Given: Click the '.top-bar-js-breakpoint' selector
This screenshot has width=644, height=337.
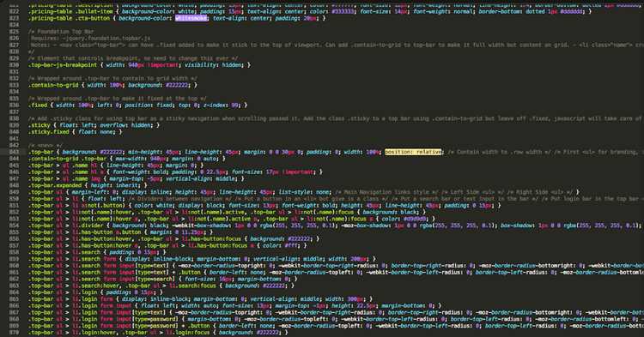Looking at the screenshot, I should pos(63,65).
